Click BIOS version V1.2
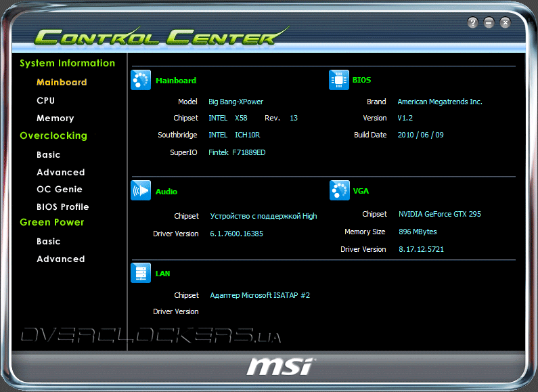The height and width of the screenshot is (392, 538). pos(405,118)
